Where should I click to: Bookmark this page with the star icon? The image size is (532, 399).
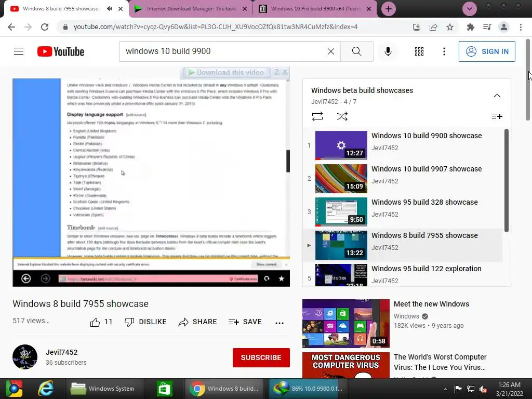[x=450, y=27]
